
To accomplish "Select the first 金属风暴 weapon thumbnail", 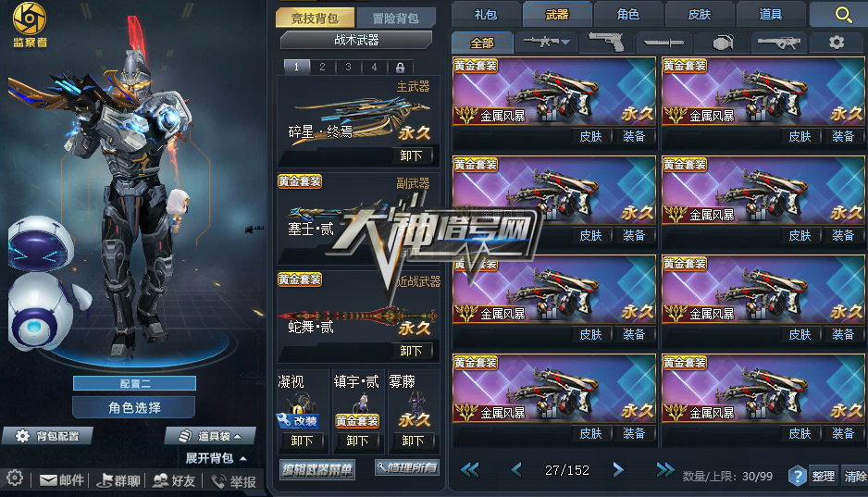I will click(x=554, y=91).
